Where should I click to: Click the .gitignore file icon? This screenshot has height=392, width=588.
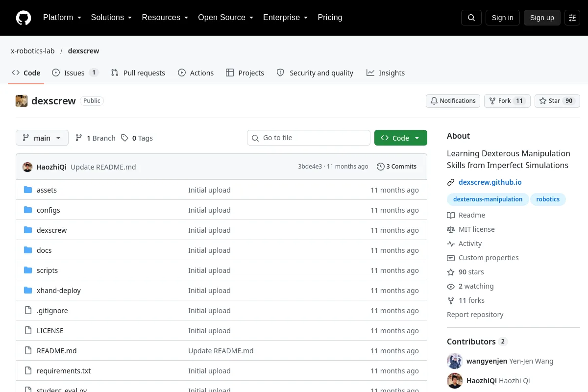pos(28,311)
